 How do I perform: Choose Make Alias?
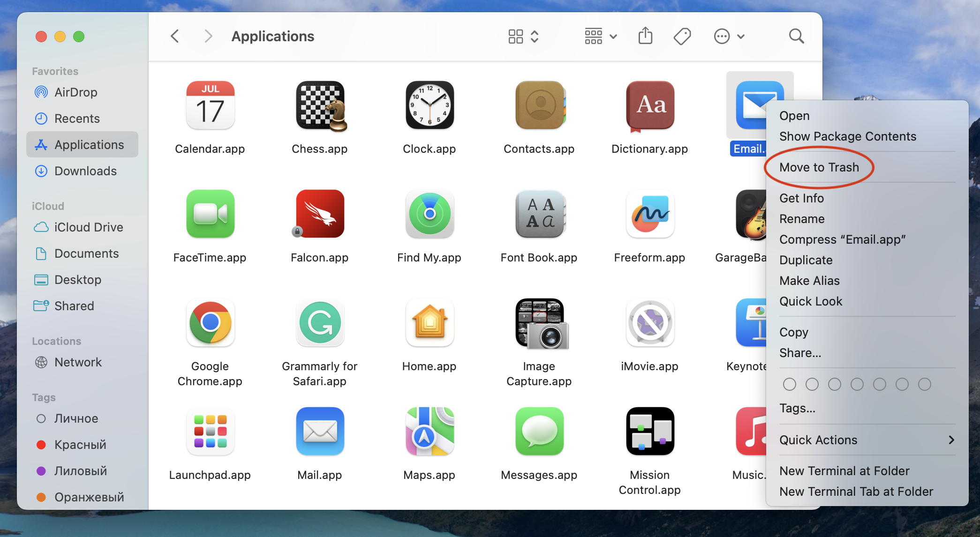click(x=867, y=281)
